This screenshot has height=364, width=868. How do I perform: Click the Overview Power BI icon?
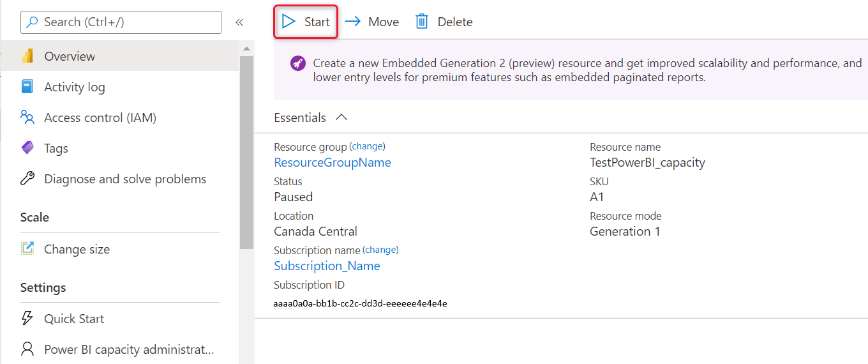coord(27,56)
